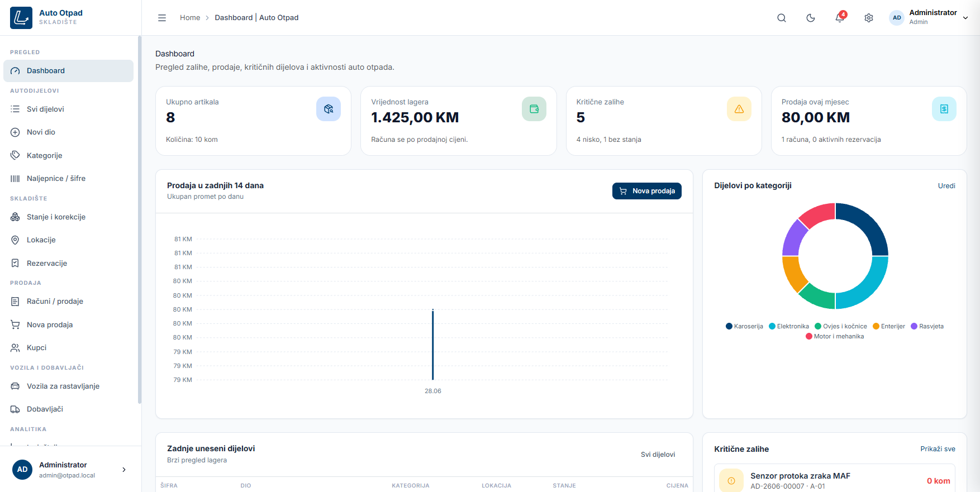Screen dimensions: 980x492
Task: Expand Administrator profile dropdown arrow
Action: point(965,18)
